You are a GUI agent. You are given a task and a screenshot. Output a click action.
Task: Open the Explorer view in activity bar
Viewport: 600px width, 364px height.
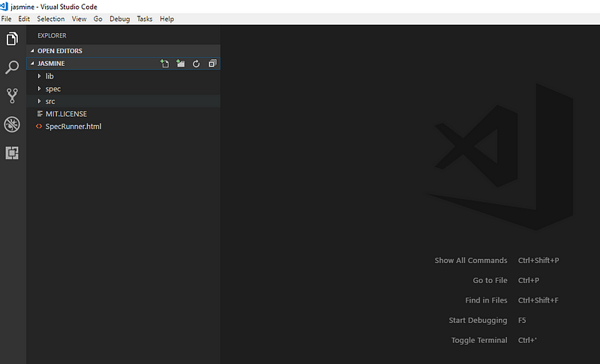[12, 39]
